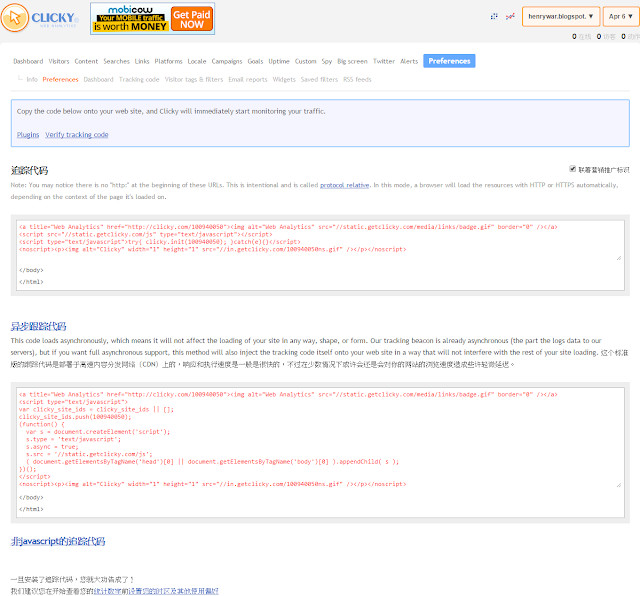
Task: Open Visitor tags & filters sub-tab
Action: click(x=194, y=79)
